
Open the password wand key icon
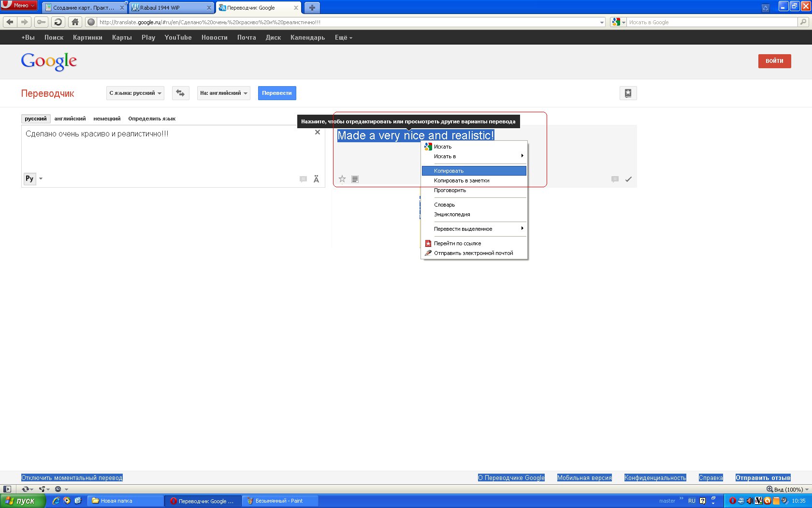click(x=41, y=22)
